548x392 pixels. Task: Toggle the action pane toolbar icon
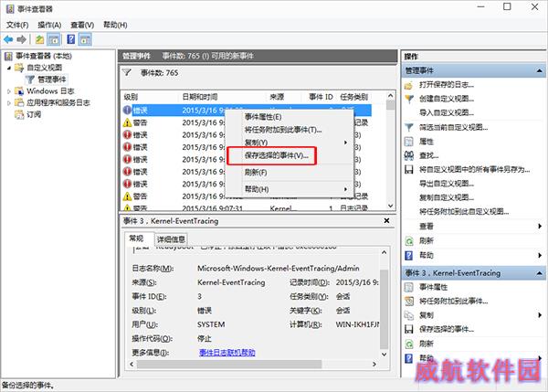85,39
